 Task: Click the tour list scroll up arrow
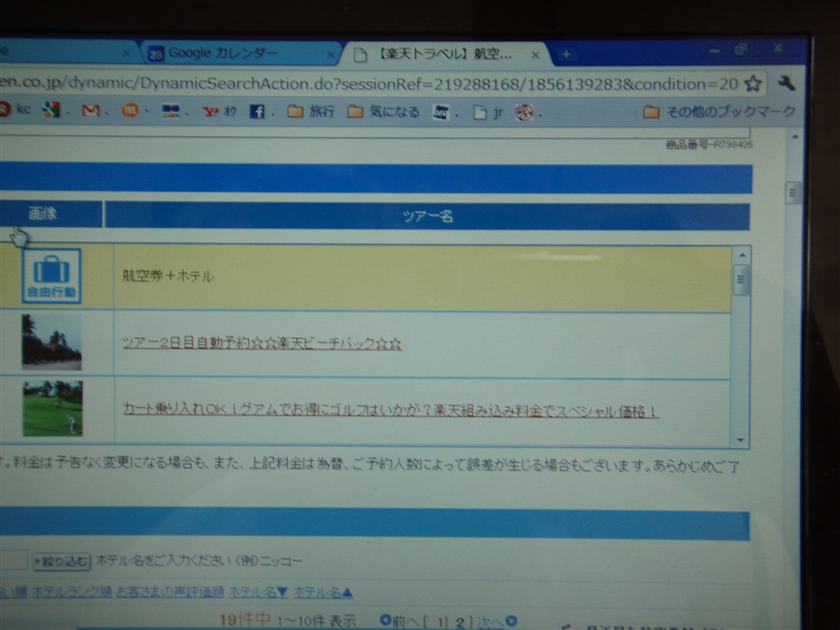coord(742,255)
